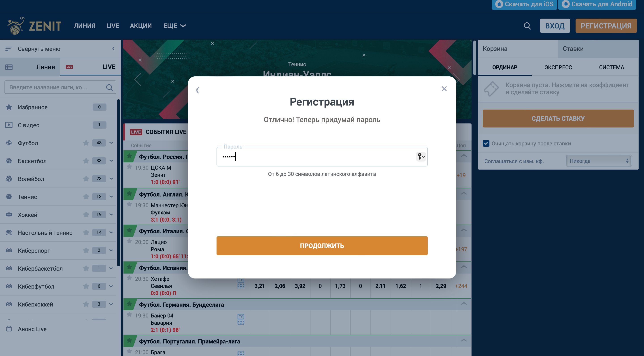Click the Apple icon on iOS download
This screenshot has width=644, height=356.
click(499, 4)
